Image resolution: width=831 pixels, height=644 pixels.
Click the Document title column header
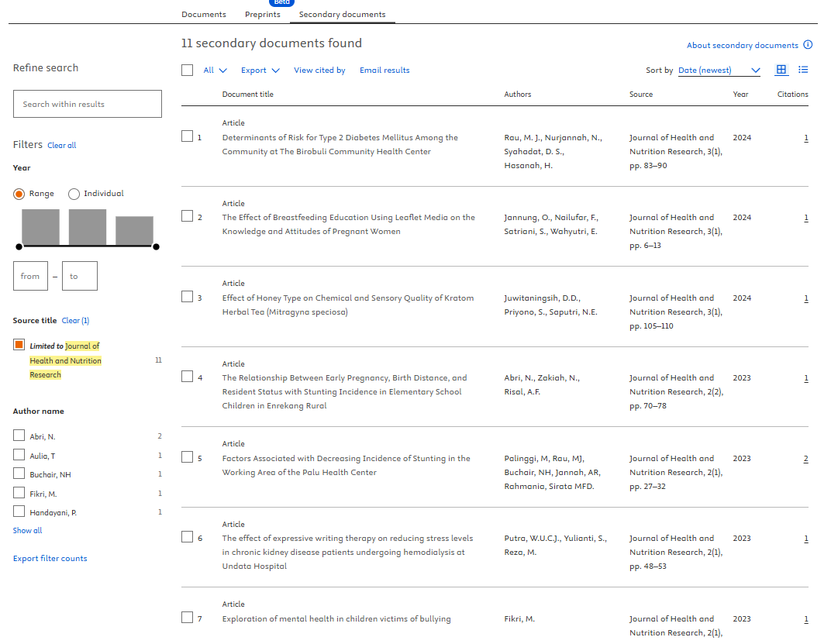247,95
